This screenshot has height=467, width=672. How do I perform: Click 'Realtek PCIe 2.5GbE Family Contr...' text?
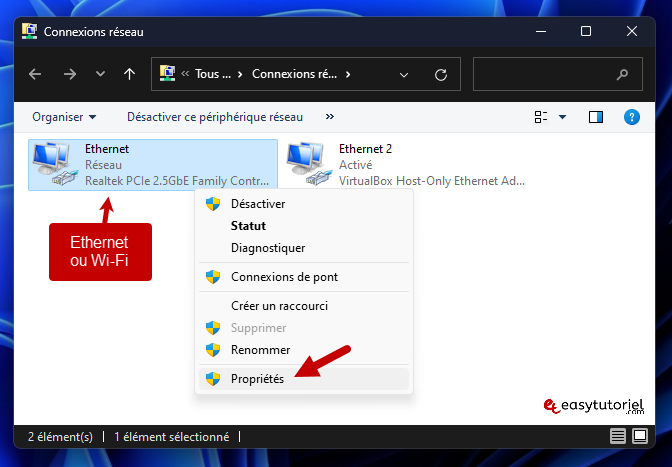(177, 181)
